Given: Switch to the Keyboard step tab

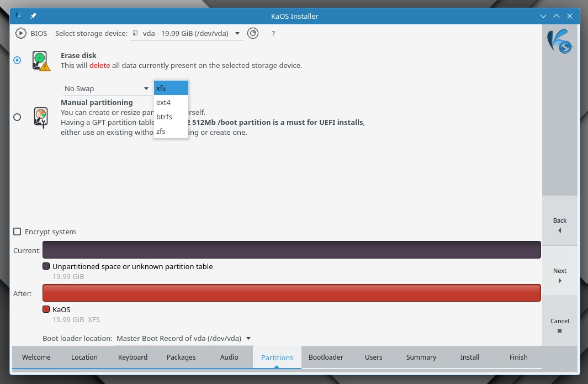Looking at the screenshot, I should (133, 357).
